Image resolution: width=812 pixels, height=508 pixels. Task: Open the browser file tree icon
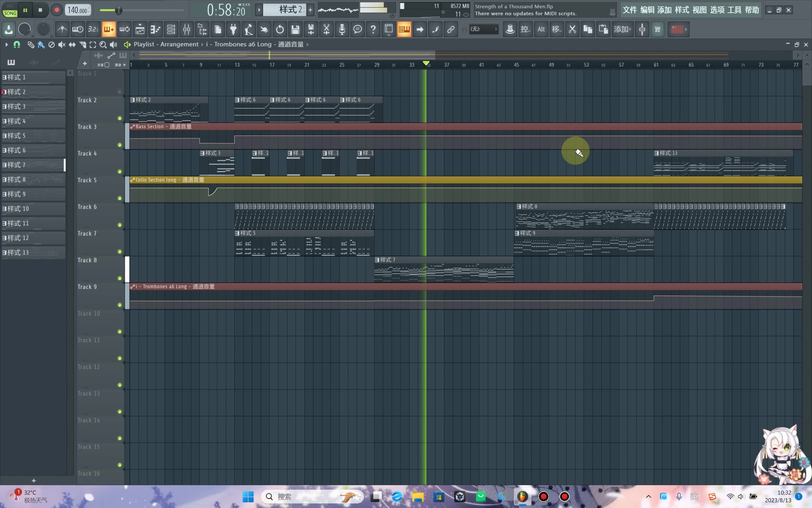[x=202, y=29]
